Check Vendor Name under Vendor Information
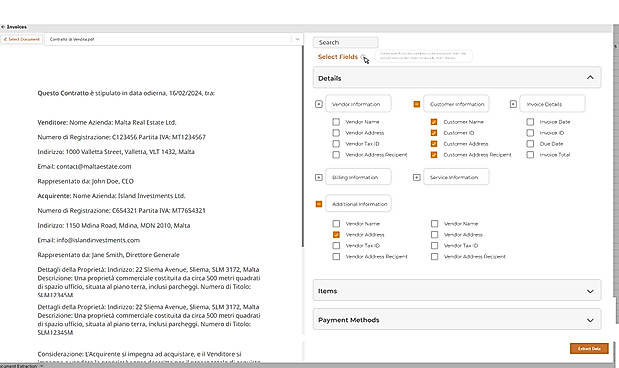Image resolution: width=619 pixels, height=368 pixels. (336, 122)
